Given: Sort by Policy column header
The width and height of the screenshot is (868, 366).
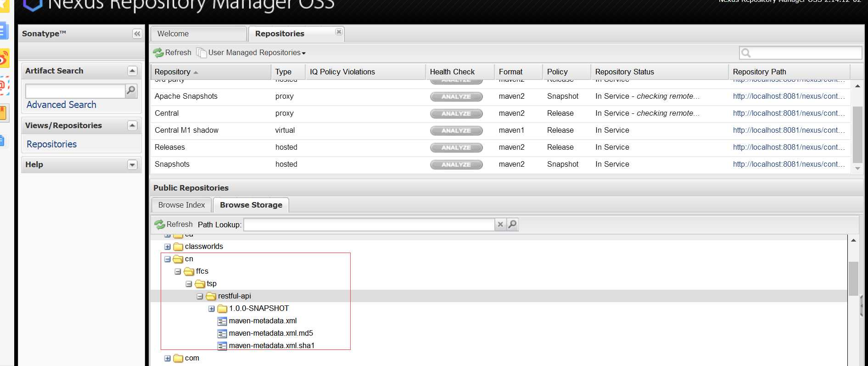Looking at the screenshot, I should pyautogui.click(x=567, y=72).
